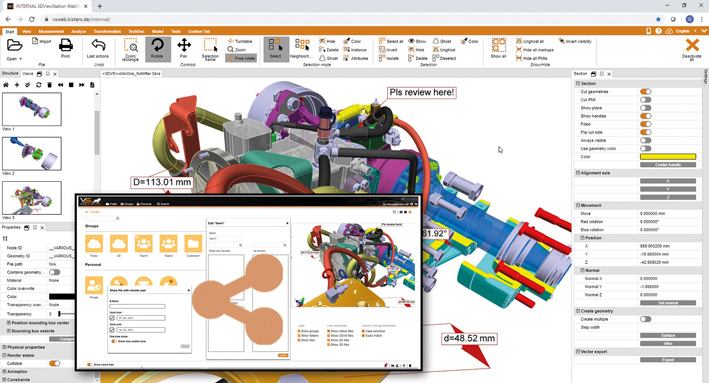Viewport: 709px width, 383px height.
Task: Collapse the Alignment axis section
Action: (578, 173)
